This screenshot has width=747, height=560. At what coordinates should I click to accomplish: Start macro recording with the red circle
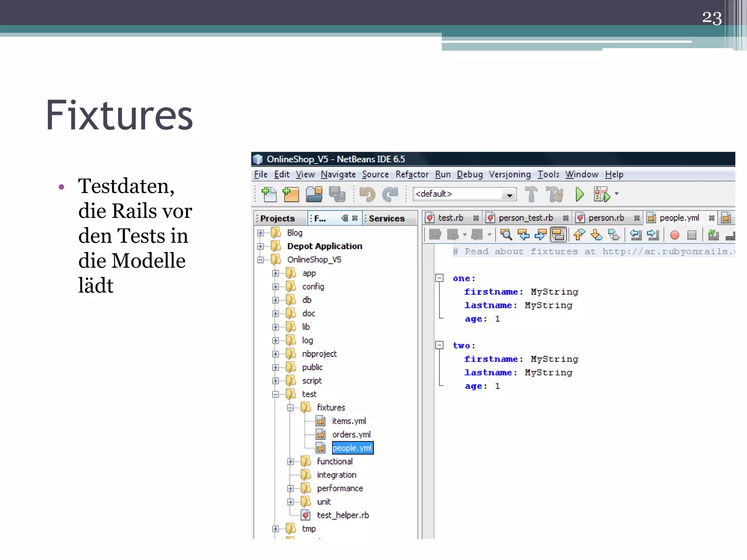pyautogui.click(x=674, y=235)
